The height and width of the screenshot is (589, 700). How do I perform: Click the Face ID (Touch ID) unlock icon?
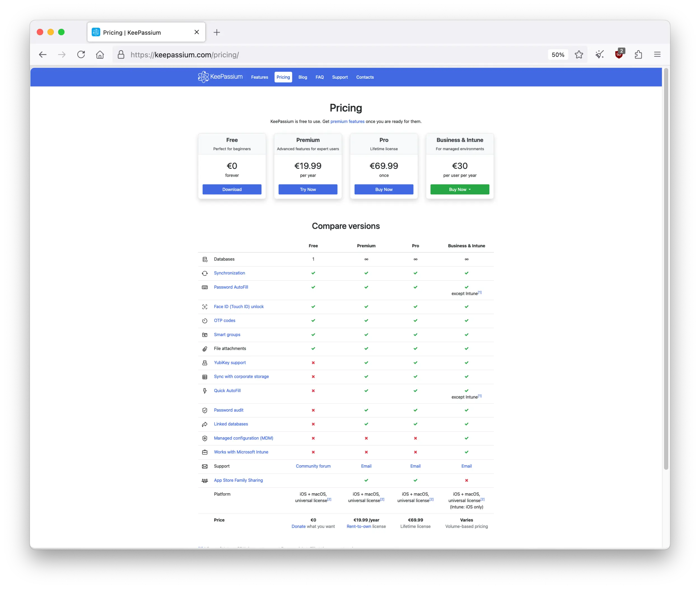click(x=205, y=306)
